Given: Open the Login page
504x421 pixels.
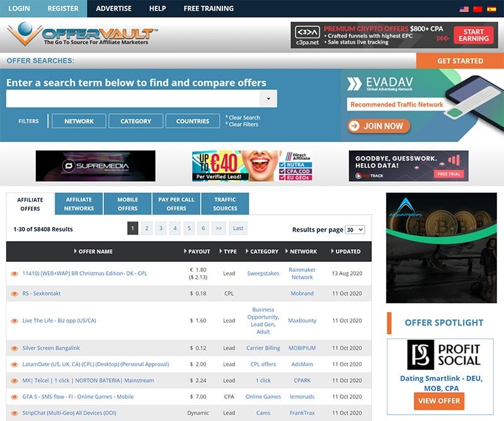Looking at the screenshot, I should [x=19, y=8].
